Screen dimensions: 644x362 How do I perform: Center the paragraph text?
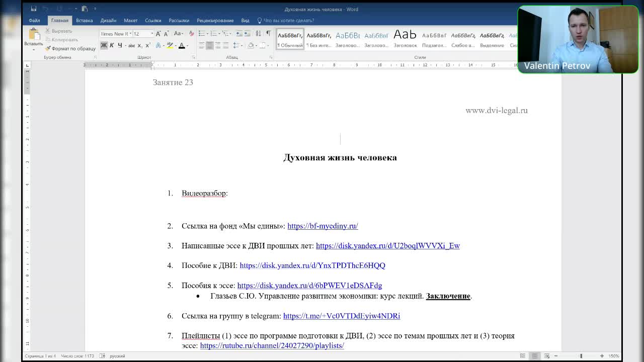tap(210, 45)
